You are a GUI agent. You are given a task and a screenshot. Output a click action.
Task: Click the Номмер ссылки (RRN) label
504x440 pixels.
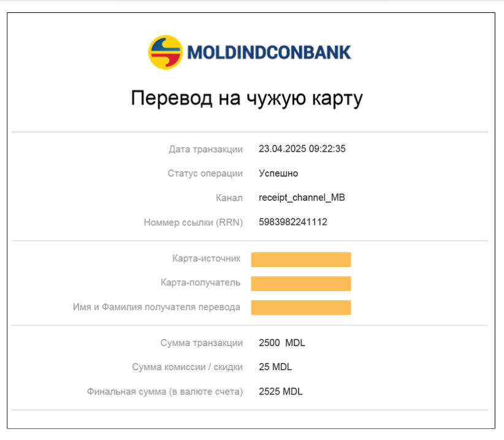193,222
